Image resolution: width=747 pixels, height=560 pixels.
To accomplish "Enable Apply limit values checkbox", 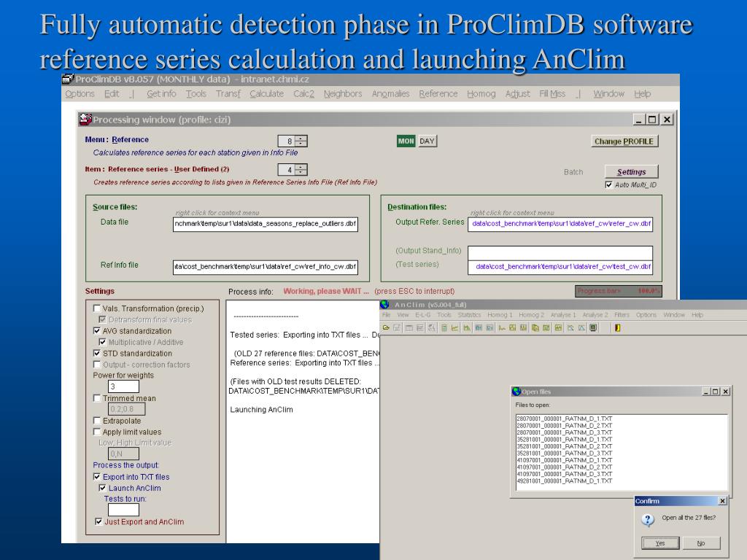I will [97, 432].
